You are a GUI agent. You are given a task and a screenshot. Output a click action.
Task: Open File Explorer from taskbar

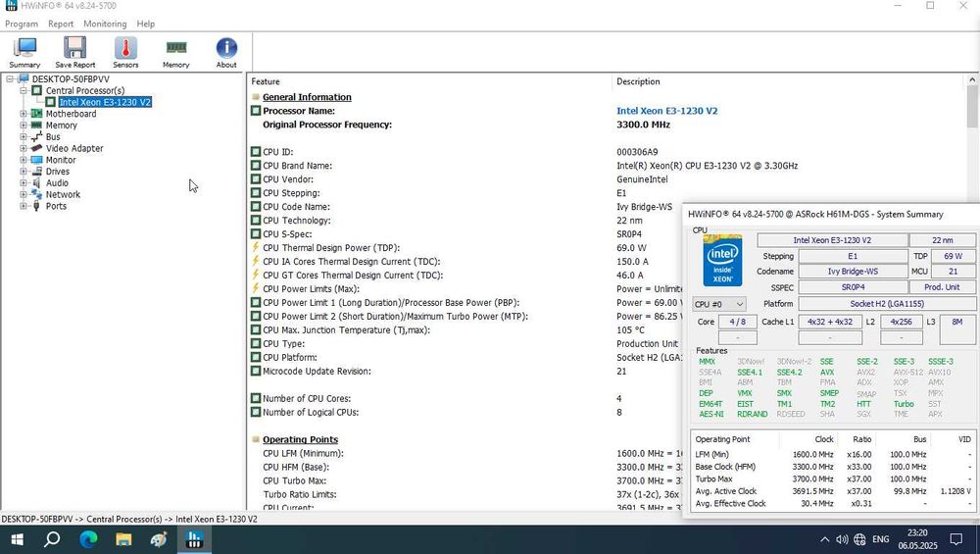click(x=123, y=539)
